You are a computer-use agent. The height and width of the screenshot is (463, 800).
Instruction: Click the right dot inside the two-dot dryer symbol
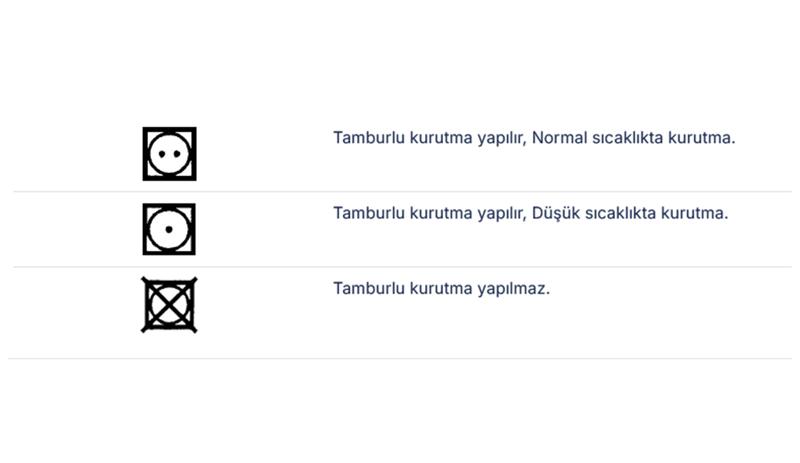pos(177,154)
